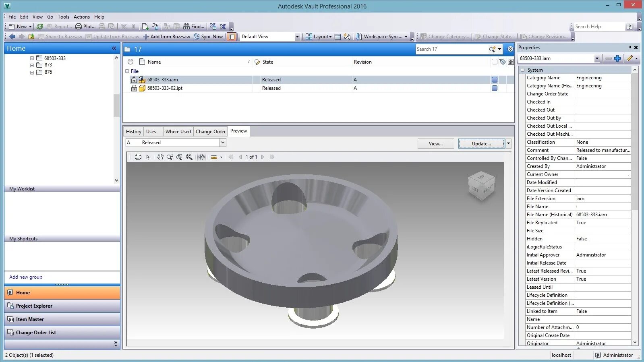Pin the Properties panel
The image size is (644, 362).
[x=630, y=48]
